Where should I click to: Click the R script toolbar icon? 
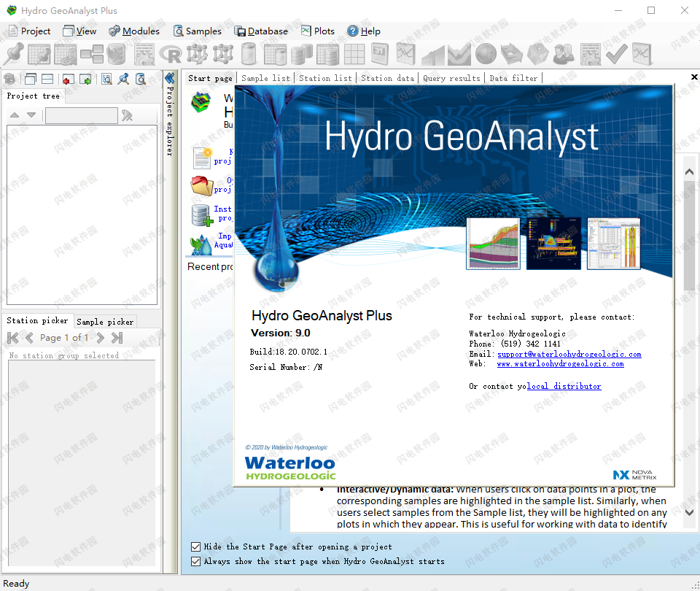tap(171, 55)
